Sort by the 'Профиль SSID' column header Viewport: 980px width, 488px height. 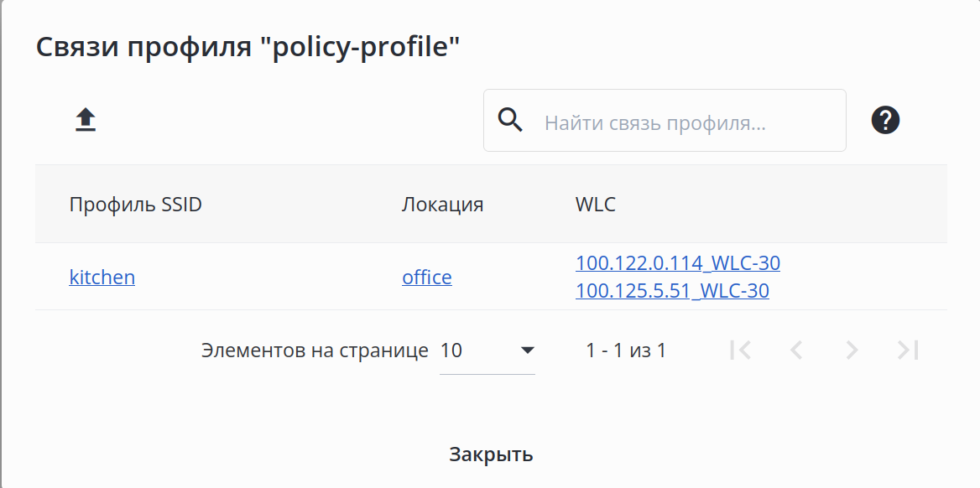(x=135, y=205)
